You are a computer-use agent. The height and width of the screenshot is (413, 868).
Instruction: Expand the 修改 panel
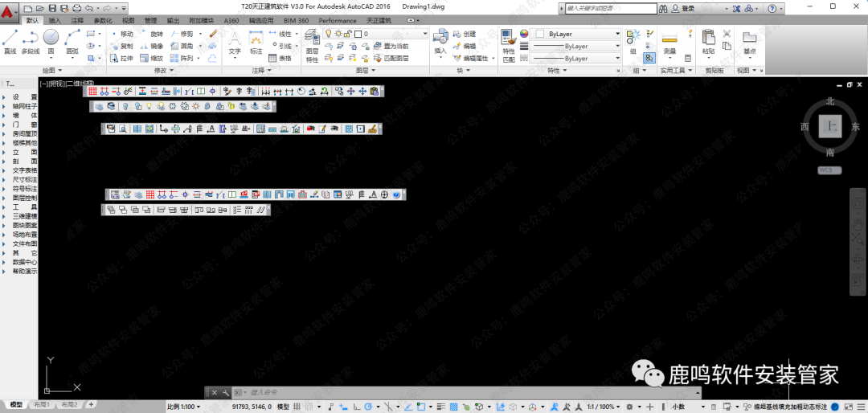[x=164, y=71]
